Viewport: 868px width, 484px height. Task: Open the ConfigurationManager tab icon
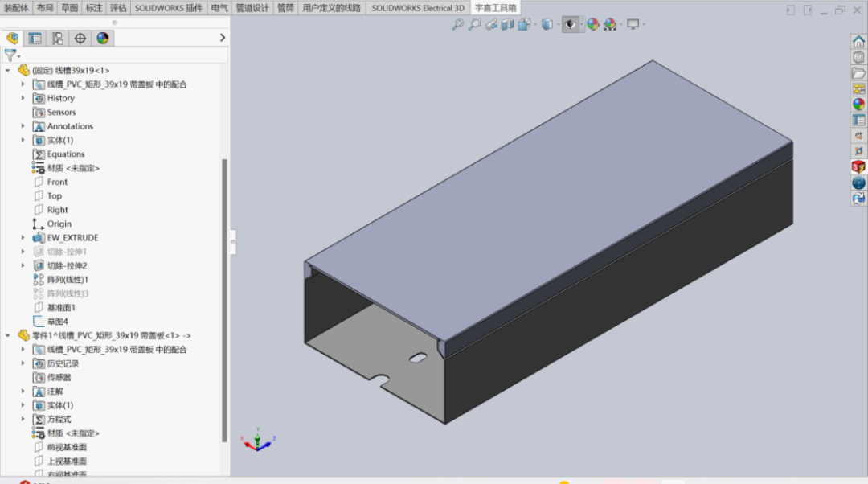click(x=58, y=38)
